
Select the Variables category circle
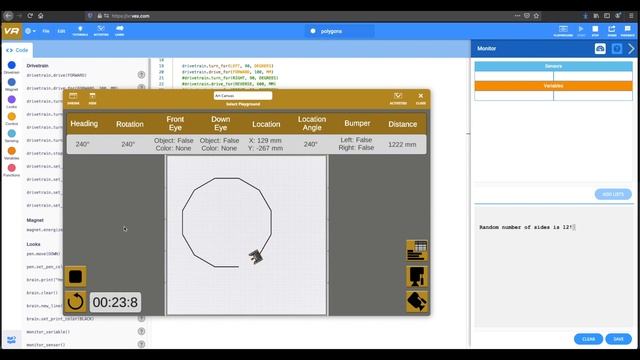[11, 151]
